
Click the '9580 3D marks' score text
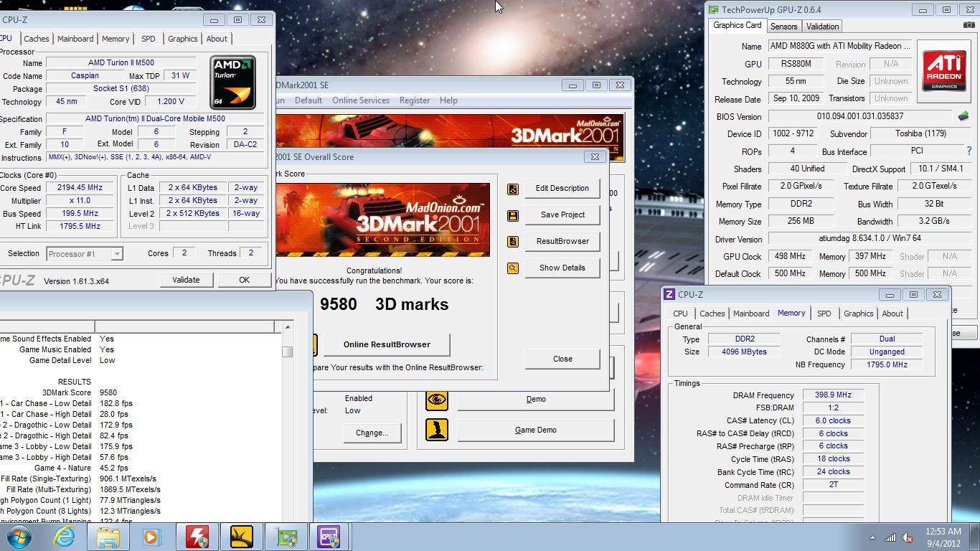pyautogui.click(x=384, y=304)
